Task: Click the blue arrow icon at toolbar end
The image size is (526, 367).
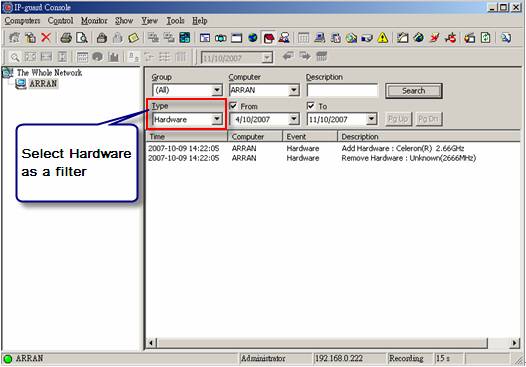Action: tap(506, 38)
